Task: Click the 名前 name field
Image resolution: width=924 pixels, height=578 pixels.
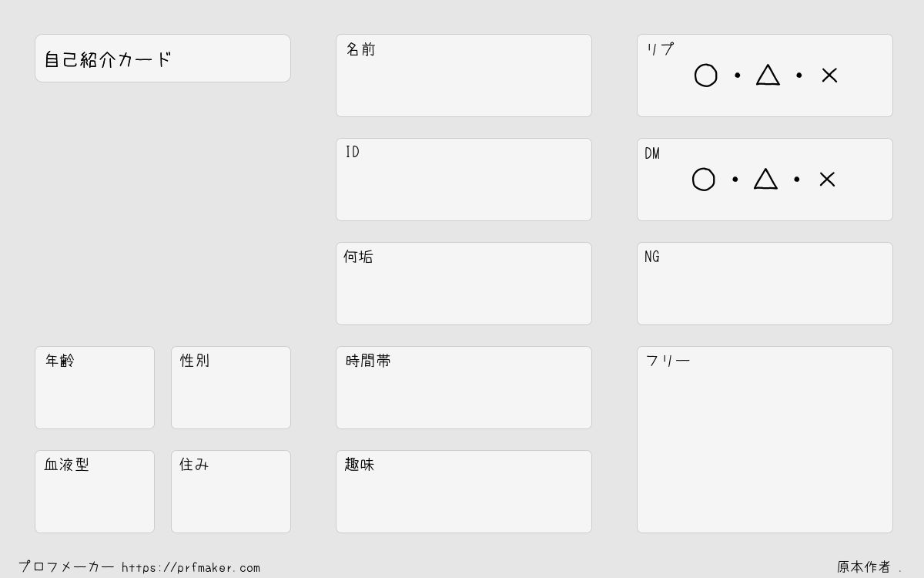Action: (x=464, y=76)
